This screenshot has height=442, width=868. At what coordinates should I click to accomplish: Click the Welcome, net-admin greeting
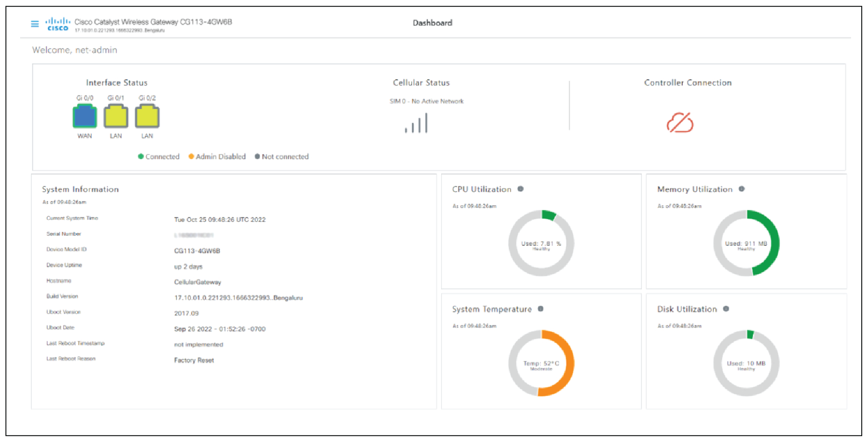pos(75,50)
